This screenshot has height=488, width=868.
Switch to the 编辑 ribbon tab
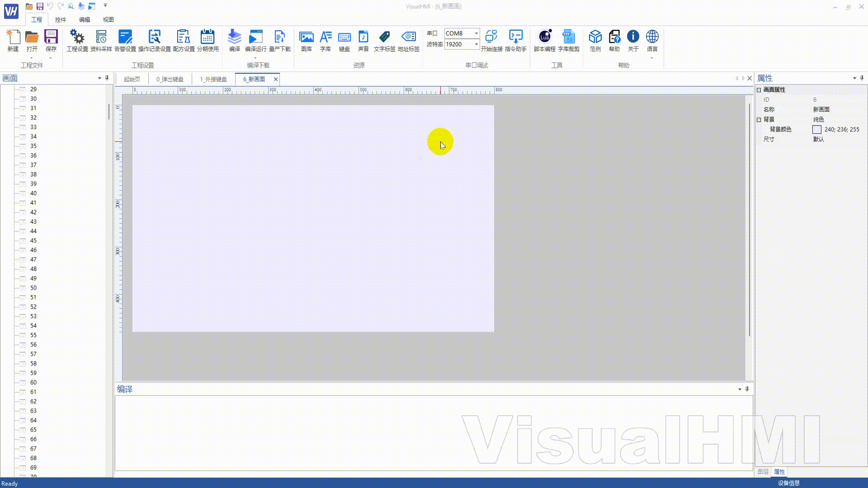(85, 20)
